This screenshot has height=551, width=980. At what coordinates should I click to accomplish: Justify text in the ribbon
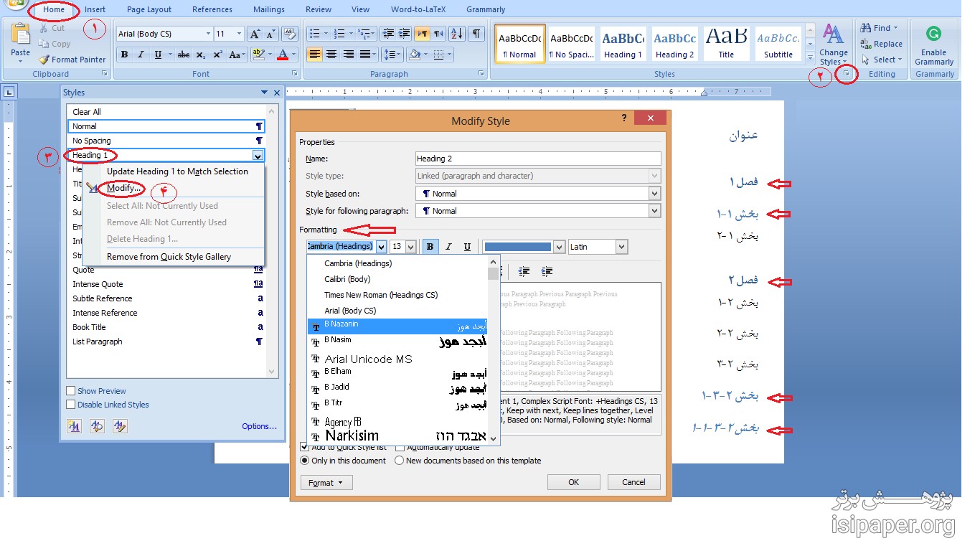[366, 55]
